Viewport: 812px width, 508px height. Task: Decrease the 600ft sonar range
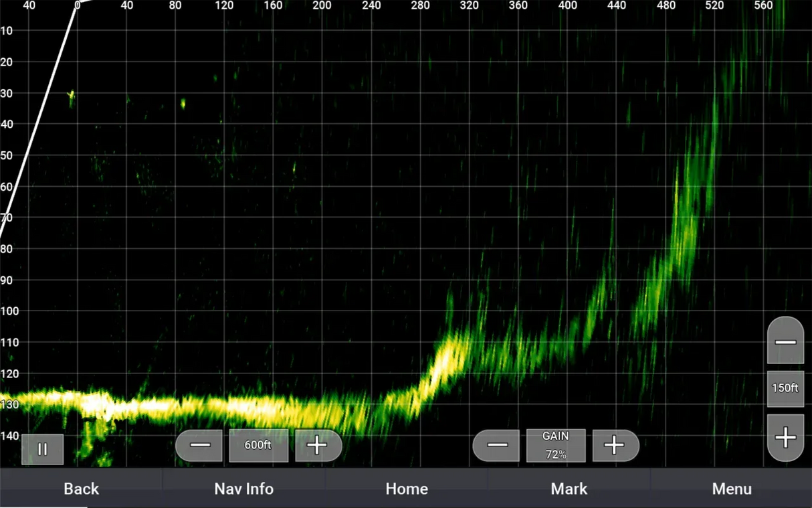point(199,445)
